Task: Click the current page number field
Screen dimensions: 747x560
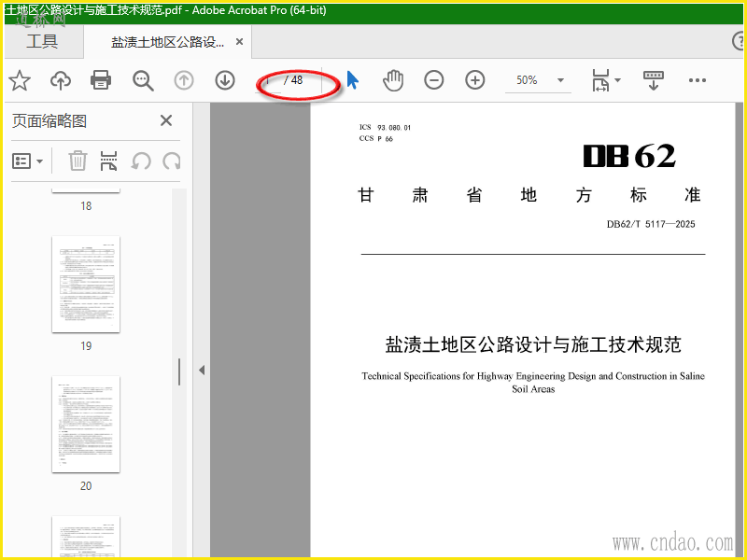Action: point(268,80)
